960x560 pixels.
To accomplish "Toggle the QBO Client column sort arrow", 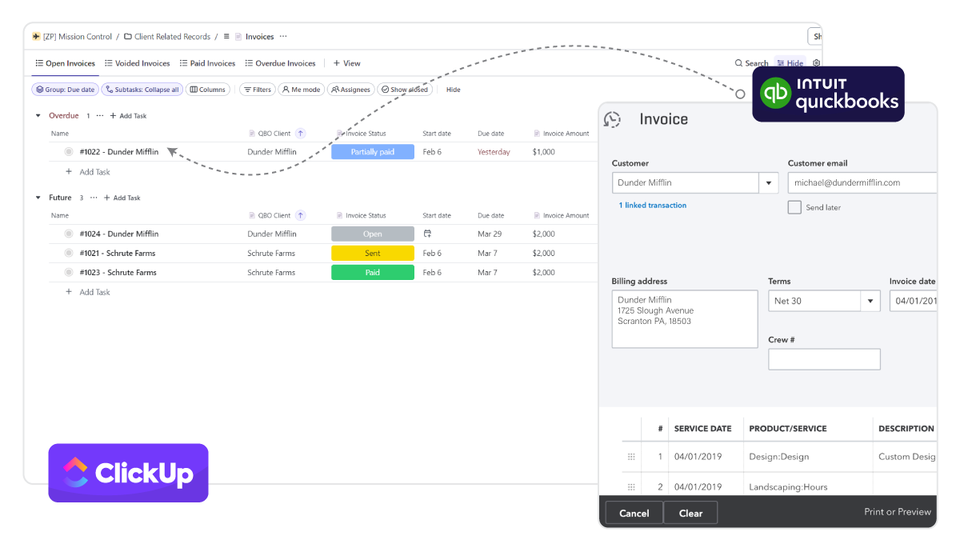I will tap(300, 133).
